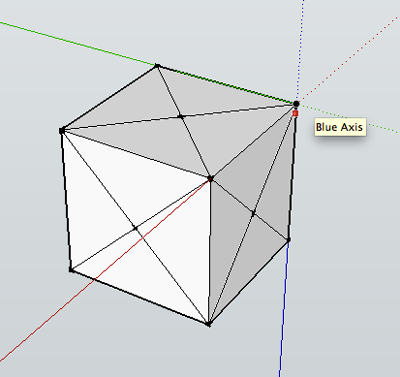Click the diagonal intersection on the dark right face
400x377 pixels.
[253, 212]
